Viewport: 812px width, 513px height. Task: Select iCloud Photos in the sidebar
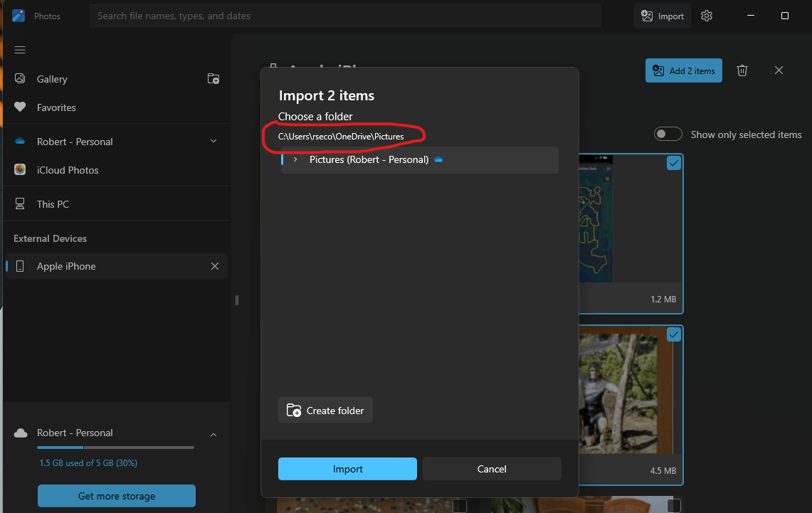[x=67, y=169]
